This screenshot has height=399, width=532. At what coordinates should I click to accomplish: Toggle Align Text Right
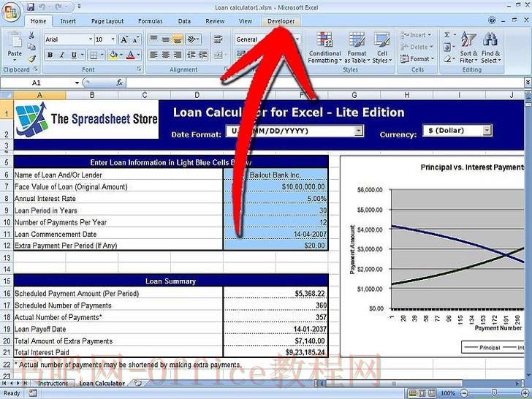click(177, 55)
